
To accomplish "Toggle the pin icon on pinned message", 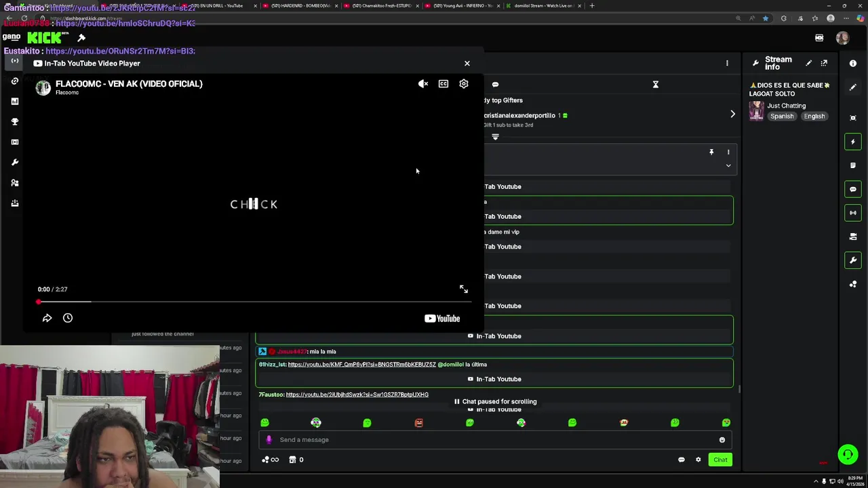I will 711,152.
